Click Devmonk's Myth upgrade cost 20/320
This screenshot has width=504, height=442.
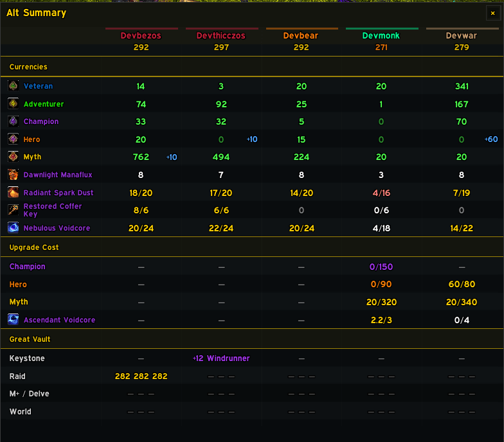point(381,302)
